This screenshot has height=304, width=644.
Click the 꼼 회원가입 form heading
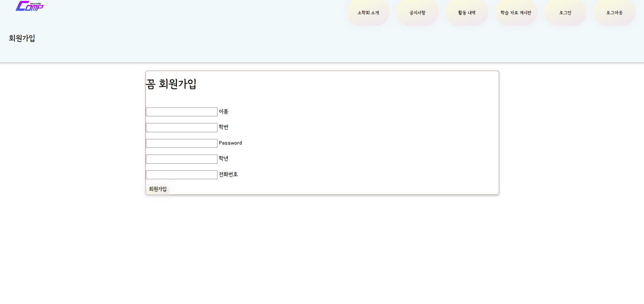[171, 84]
